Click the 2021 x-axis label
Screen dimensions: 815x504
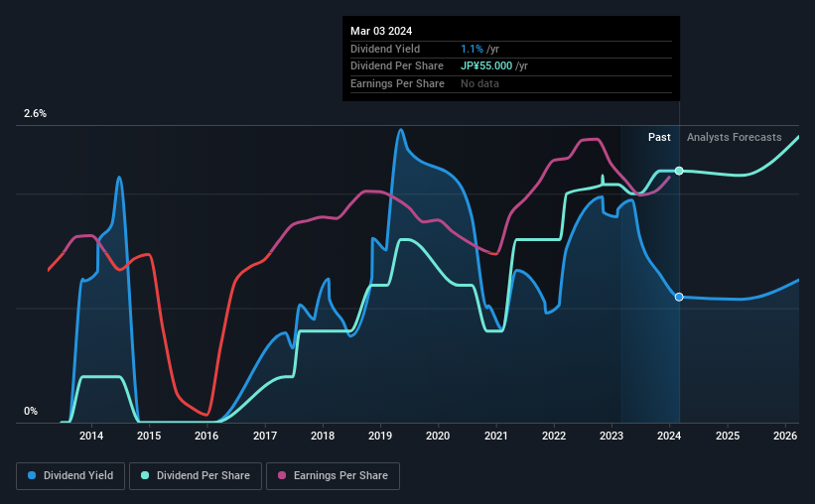pos(496,436)
